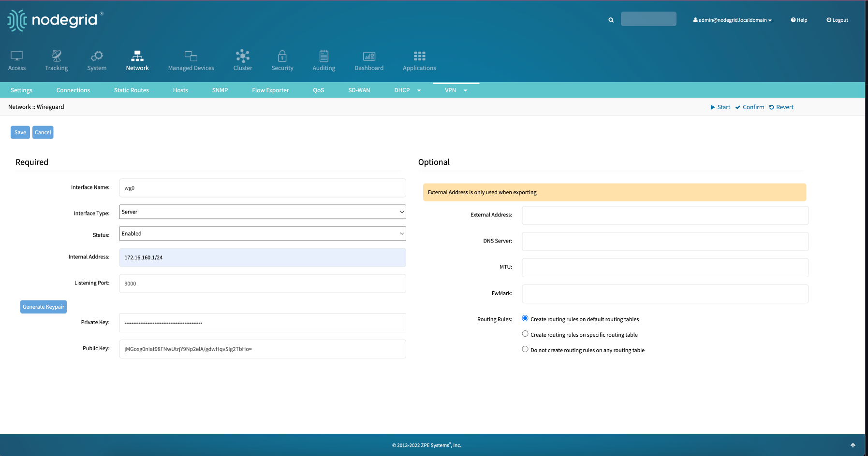Switch to the Static Routes tab
Viewport: 868px width, 456px height.
pos(131,90)
